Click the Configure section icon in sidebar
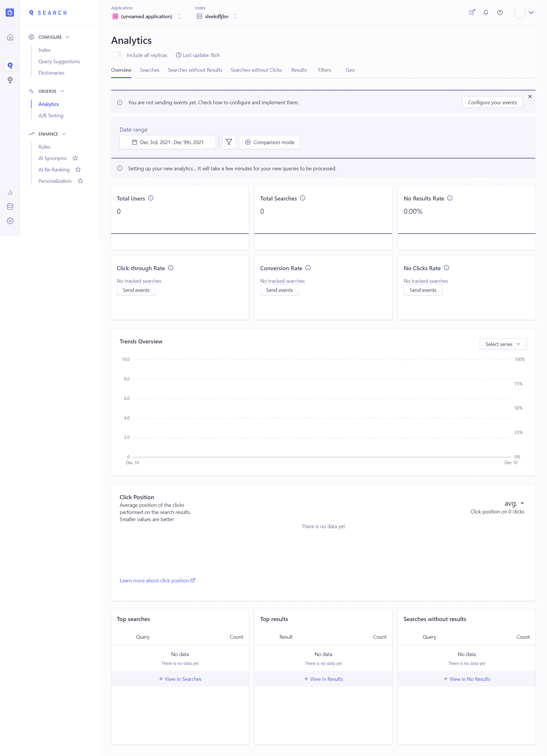 [x=31, y=37]
